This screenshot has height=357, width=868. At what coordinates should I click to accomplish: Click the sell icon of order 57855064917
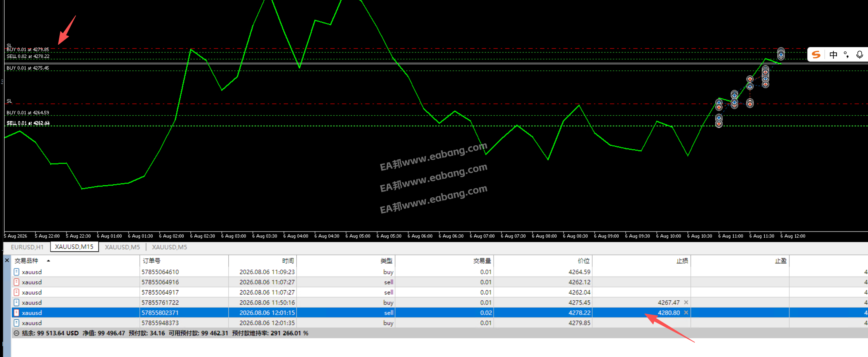point(16,292)
